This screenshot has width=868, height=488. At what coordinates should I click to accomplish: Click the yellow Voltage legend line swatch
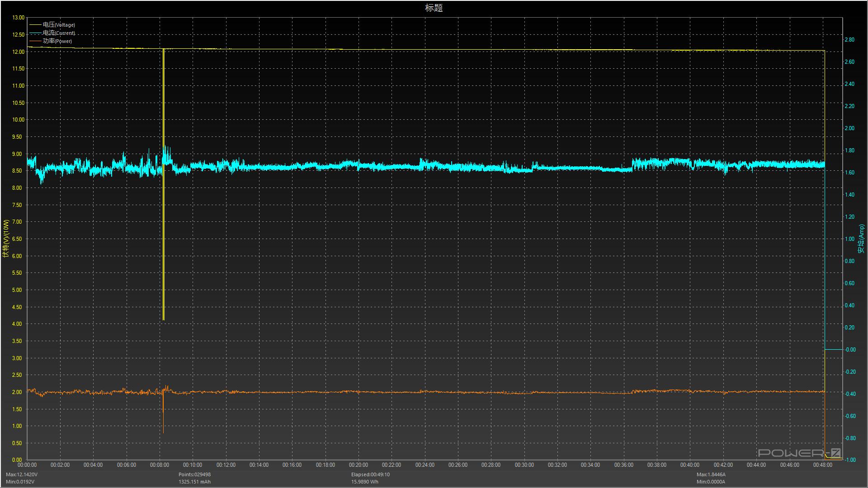coord(35,25)
